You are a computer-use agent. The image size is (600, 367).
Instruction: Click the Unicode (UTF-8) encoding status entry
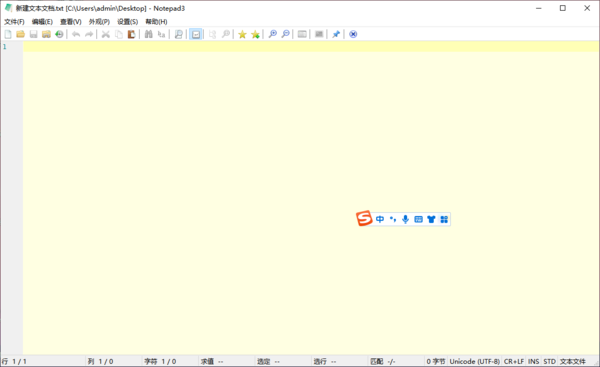[474, 362]
